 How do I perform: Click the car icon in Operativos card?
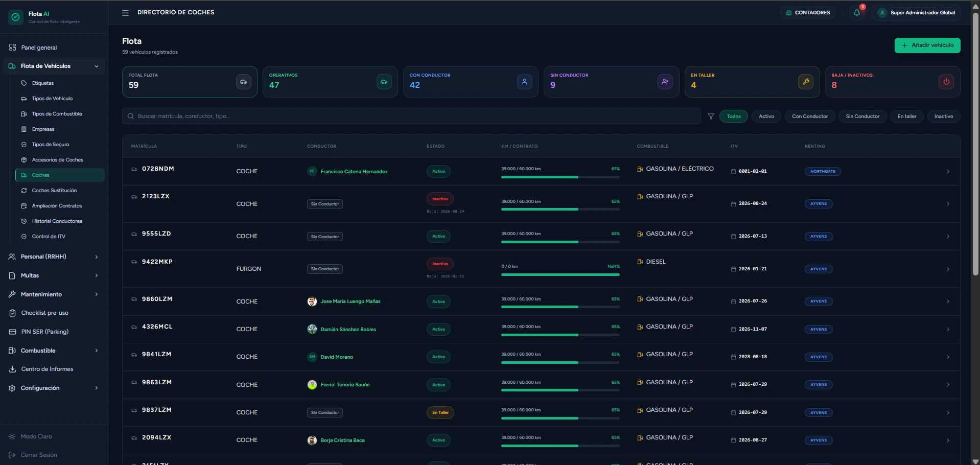point(384,82)
